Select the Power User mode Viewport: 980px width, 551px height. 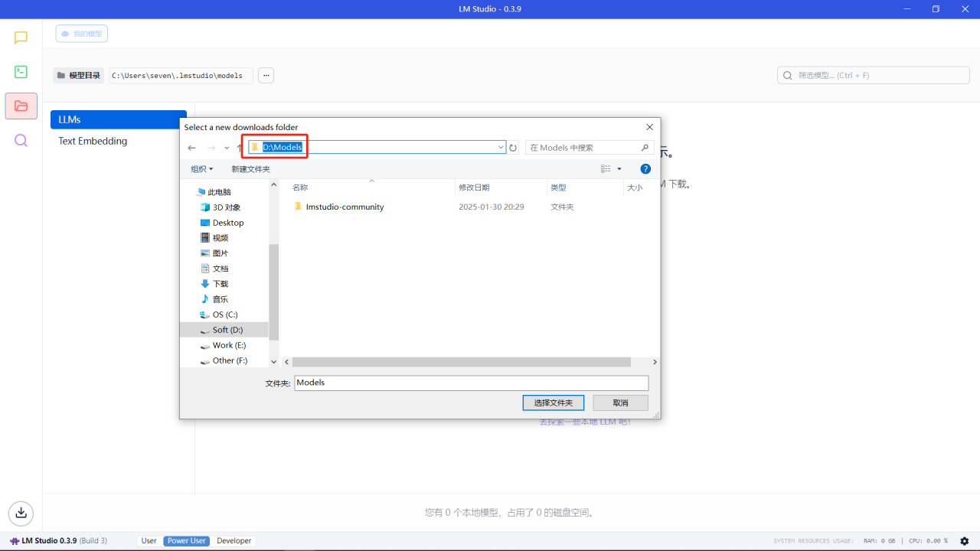click(x=187, y=541)
